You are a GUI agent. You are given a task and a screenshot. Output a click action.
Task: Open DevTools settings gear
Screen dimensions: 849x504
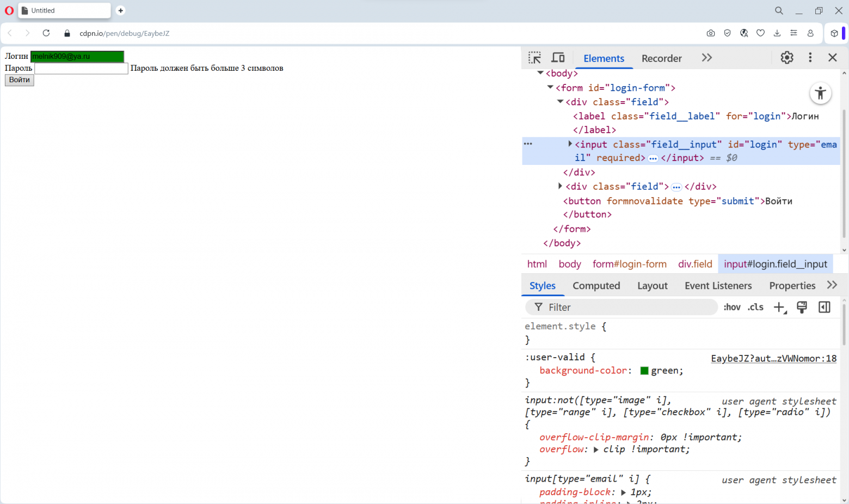786,58
